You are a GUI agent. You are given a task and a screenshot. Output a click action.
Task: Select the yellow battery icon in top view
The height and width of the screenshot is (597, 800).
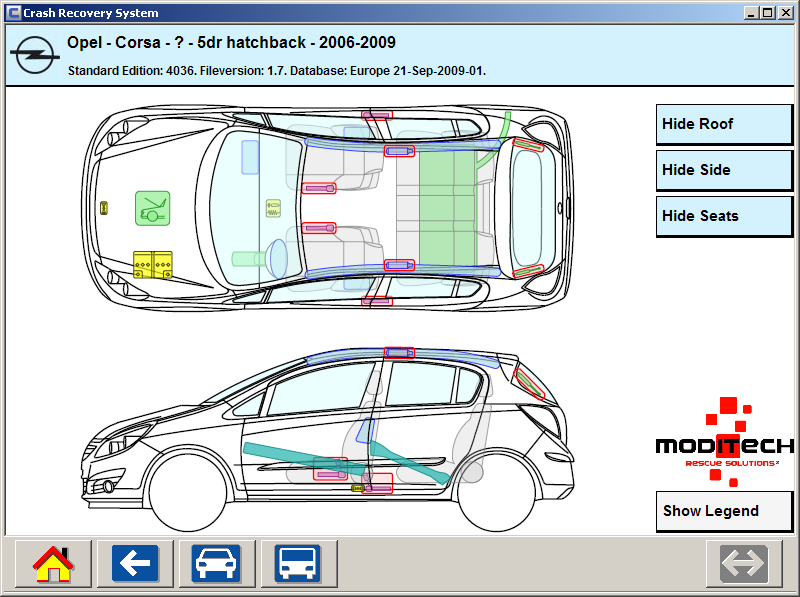153,265
